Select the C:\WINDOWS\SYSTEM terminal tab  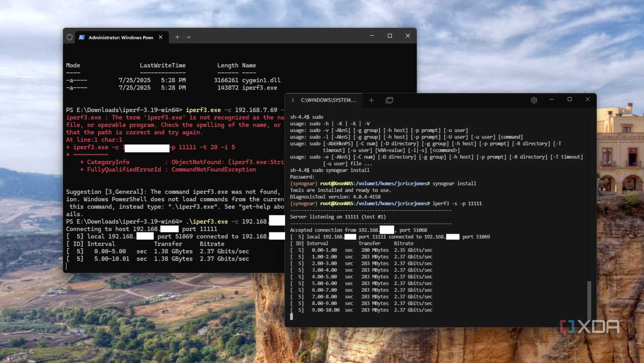tap(328, 100)
